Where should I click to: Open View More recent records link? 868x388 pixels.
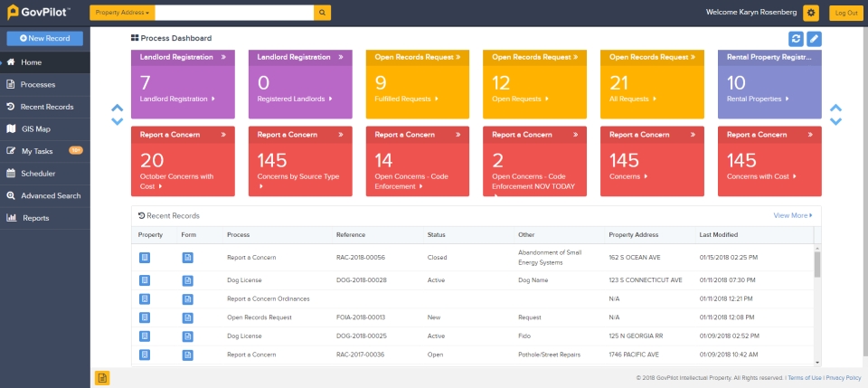[792, 215]
